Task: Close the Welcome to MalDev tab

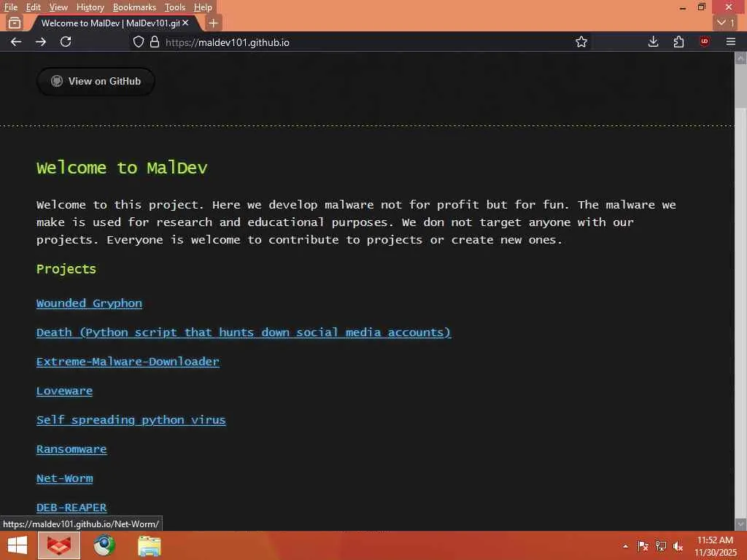Action: point(185,23)
